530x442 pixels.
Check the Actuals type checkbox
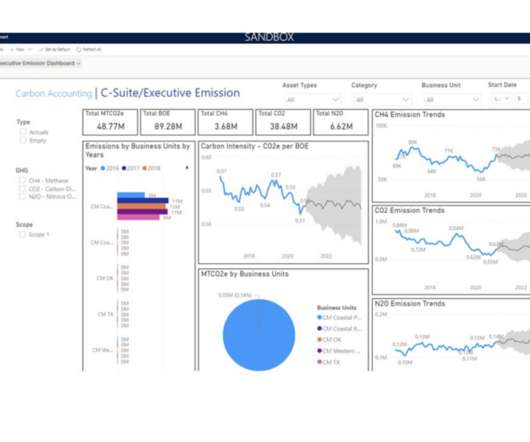23,132
